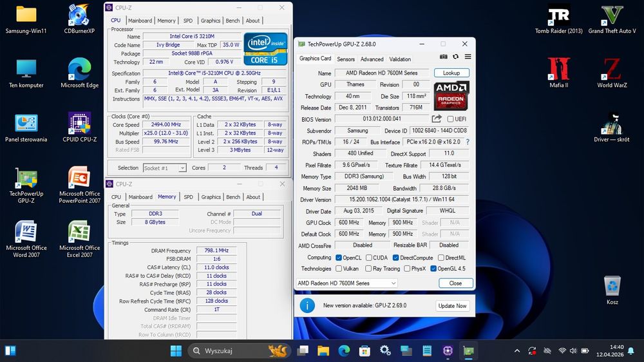
Task: Switch to Validation tab in GPU-Z
Action: point(400,59)
